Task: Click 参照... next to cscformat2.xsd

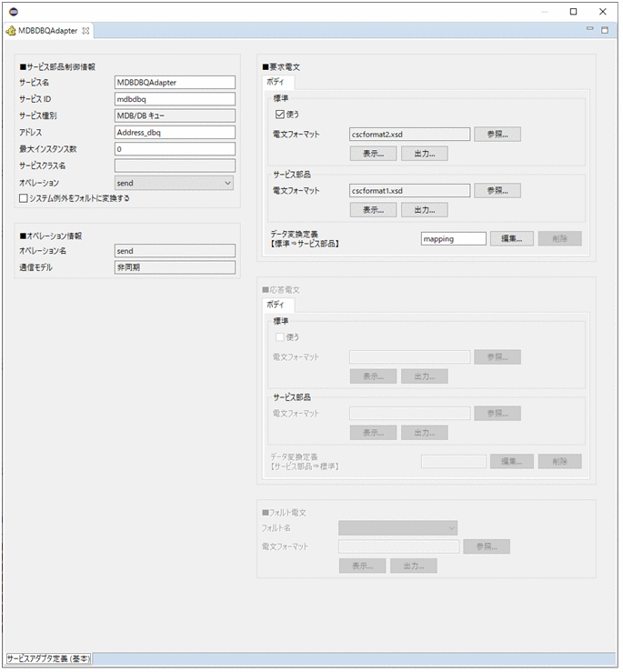Action: tap(497, 135)
